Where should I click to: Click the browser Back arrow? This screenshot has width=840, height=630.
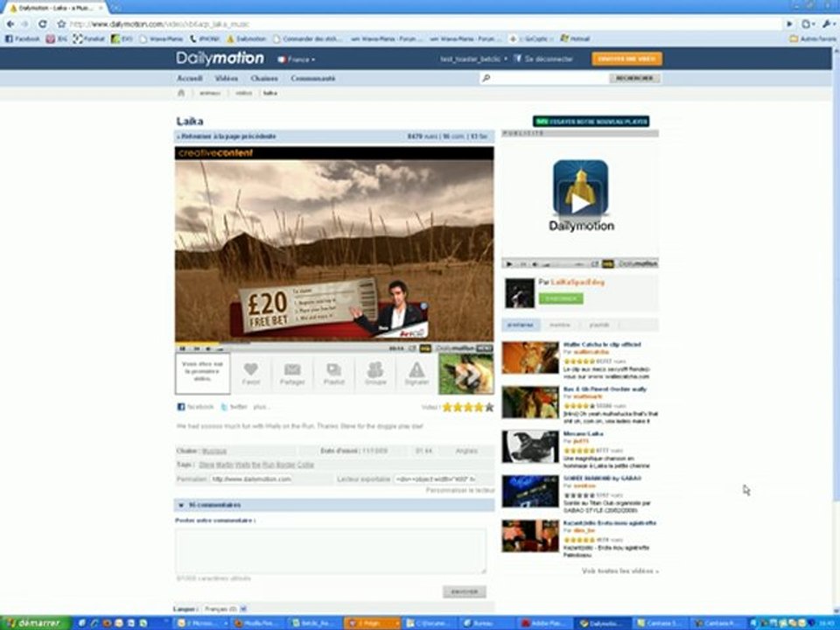pyautogui.click(x=10, y=24)
